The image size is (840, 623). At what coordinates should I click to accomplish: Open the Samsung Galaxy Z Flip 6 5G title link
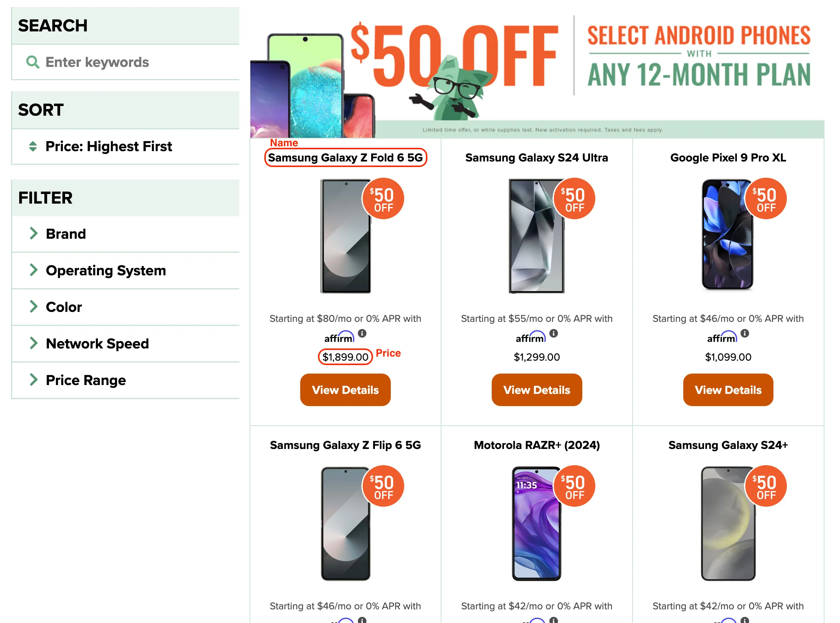(345, 445)
